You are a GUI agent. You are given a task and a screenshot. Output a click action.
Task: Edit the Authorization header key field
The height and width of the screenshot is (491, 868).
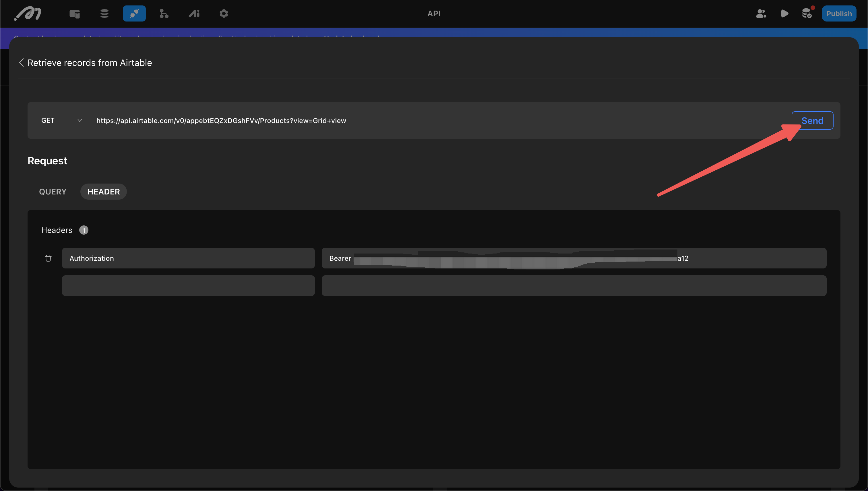click(188, 258)
